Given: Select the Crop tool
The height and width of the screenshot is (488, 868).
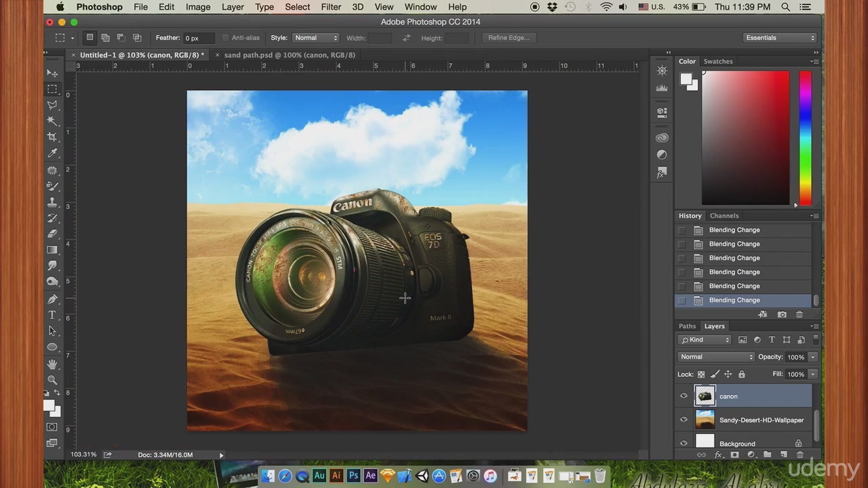Looking at the screenshot, I should click(x=52, y=137).
